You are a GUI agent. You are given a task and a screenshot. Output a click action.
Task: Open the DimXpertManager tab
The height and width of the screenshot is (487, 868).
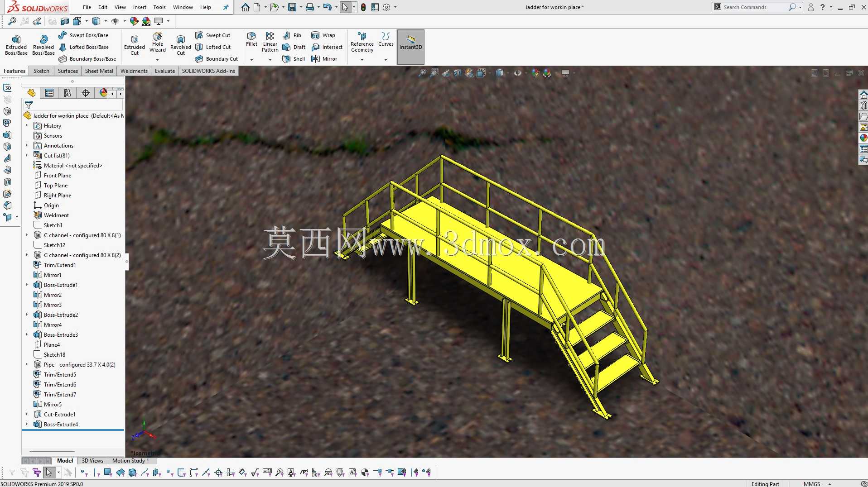tap(86, 93)
